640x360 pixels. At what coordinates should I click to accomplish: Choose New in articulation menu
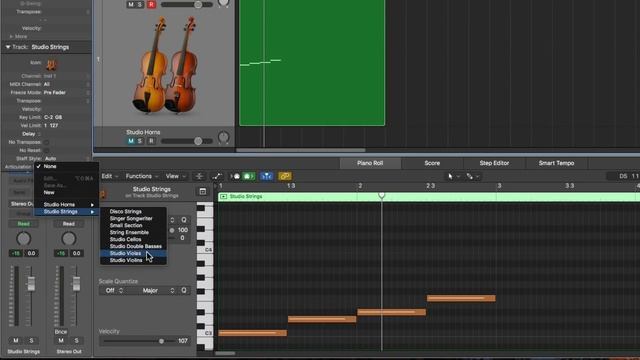(67, 192)
